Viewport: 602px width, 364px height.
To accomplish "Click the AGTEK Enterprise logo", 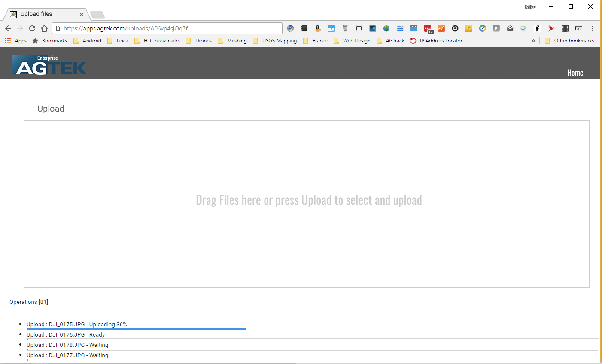I will coord(49,65).
